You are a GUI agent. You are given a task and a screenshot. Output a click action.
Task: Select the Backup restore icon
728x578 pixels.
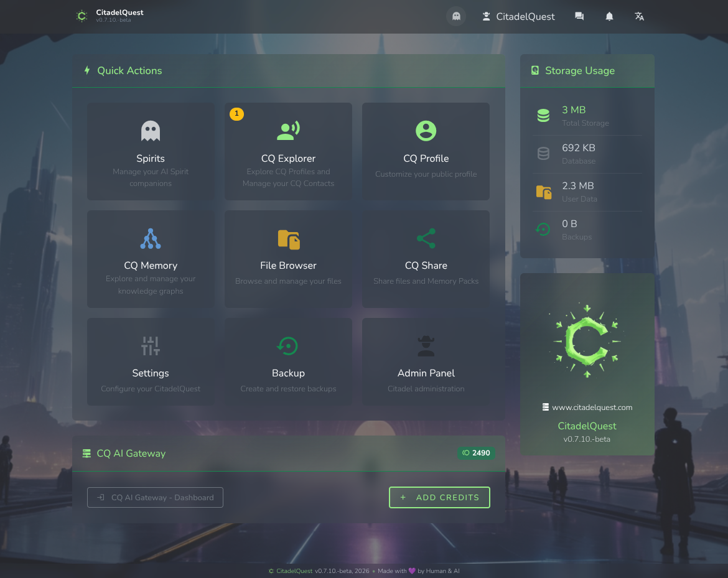point(287,346)
